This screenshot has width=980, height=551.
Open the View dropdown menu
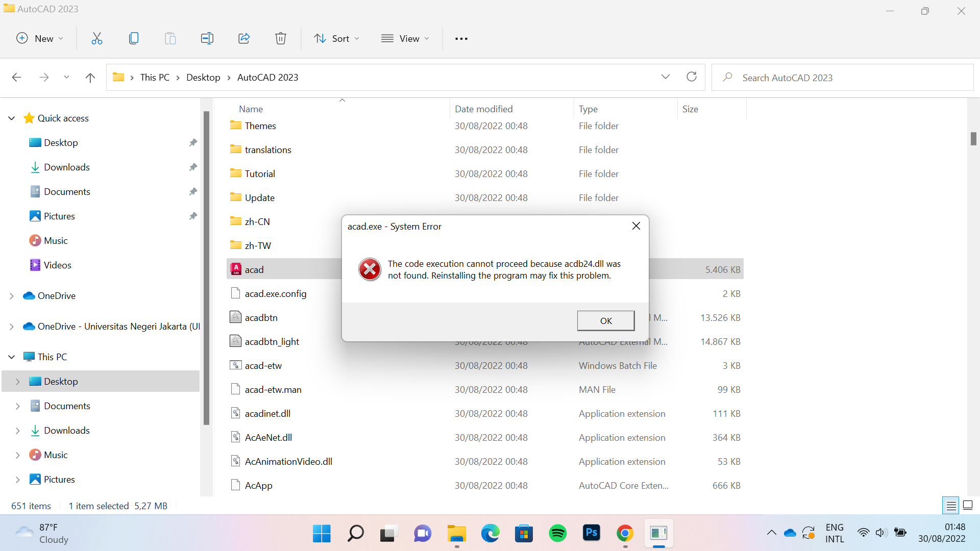pos(406,38)
